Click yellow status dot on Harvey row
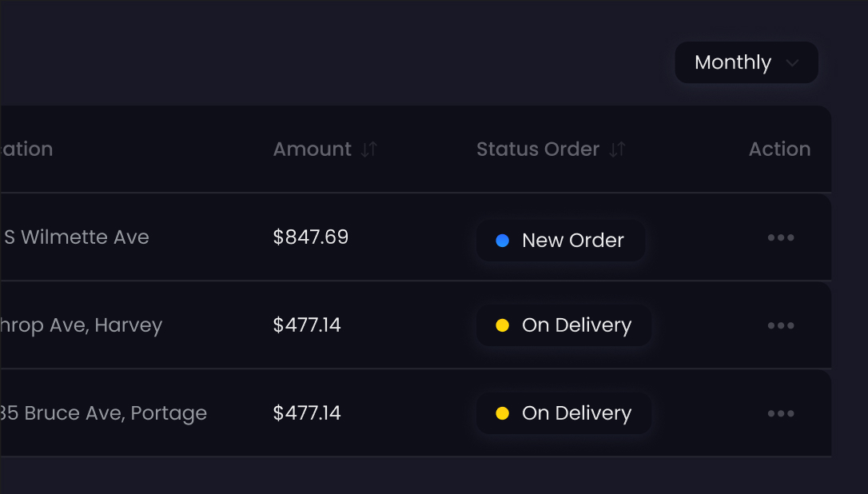 [503, 325]
